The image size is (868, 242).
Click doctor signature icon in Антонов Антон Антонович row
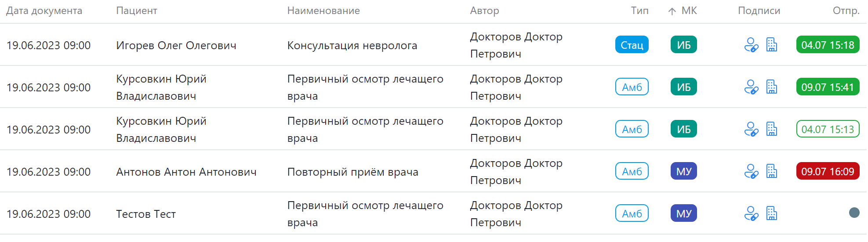click(751, 171)
